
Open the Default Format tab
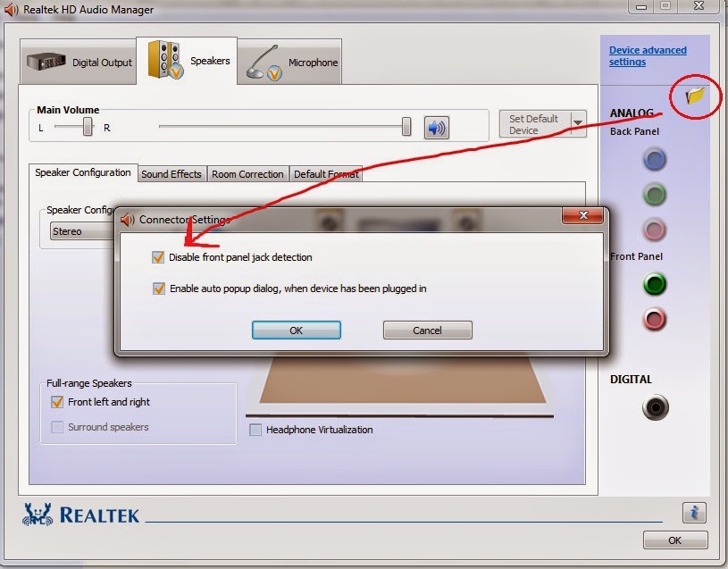[x=326, y=174]
